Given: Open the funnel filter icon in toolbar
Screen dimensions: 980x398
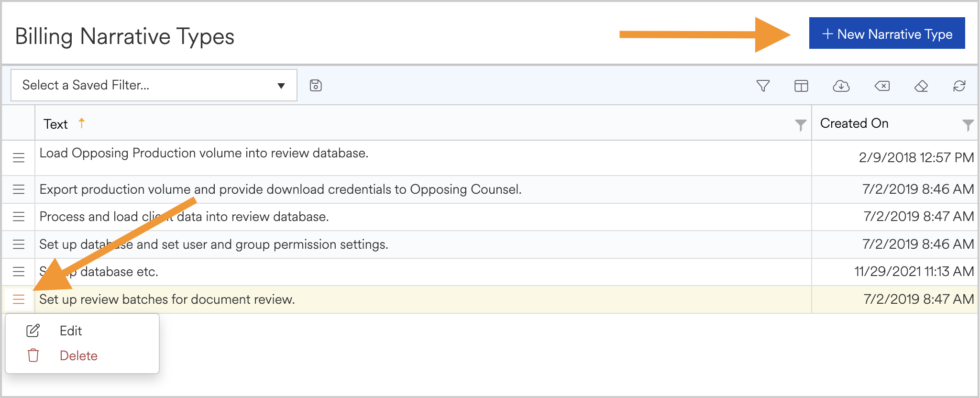Looking at the screenshot, I should point(763,86).
